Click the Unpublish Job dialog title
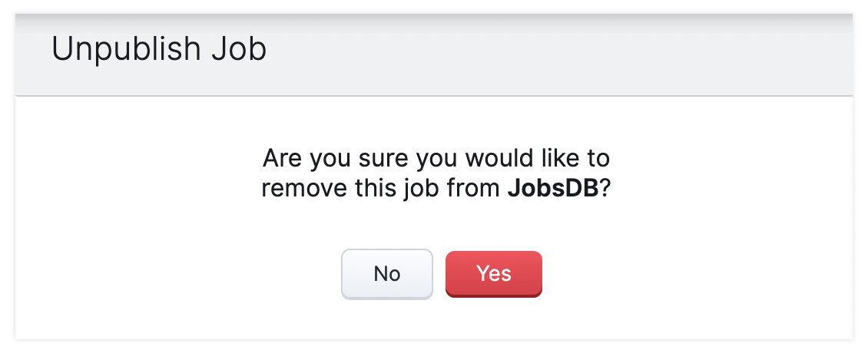 (159, 50)
